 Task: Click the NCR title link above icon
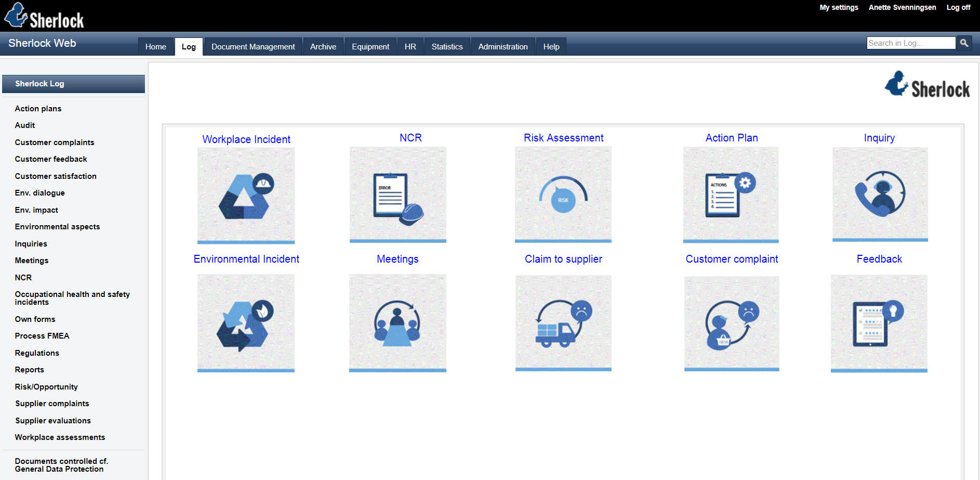410,138
